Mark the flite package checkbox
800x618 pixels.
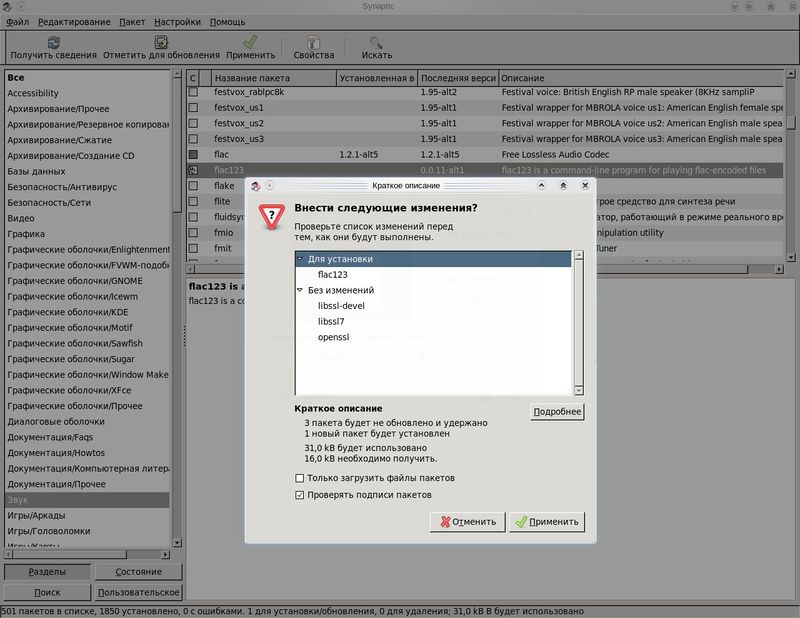(193, 202)
